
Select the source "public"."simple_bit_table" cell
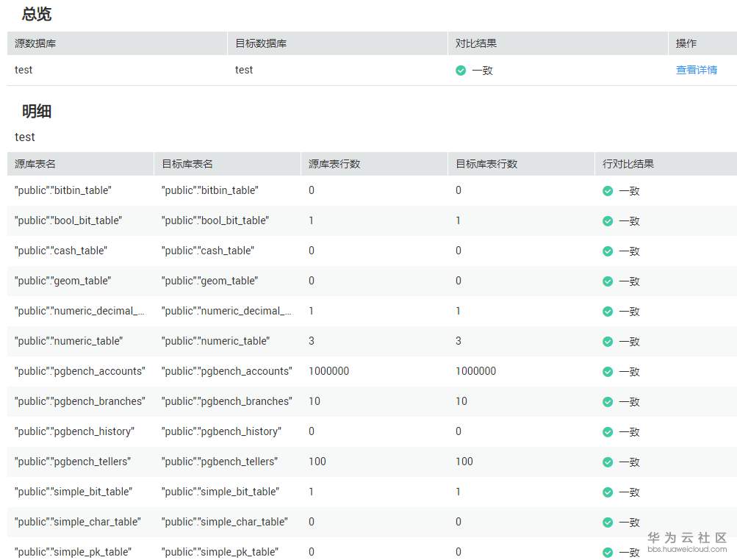(x=73, y=492)
